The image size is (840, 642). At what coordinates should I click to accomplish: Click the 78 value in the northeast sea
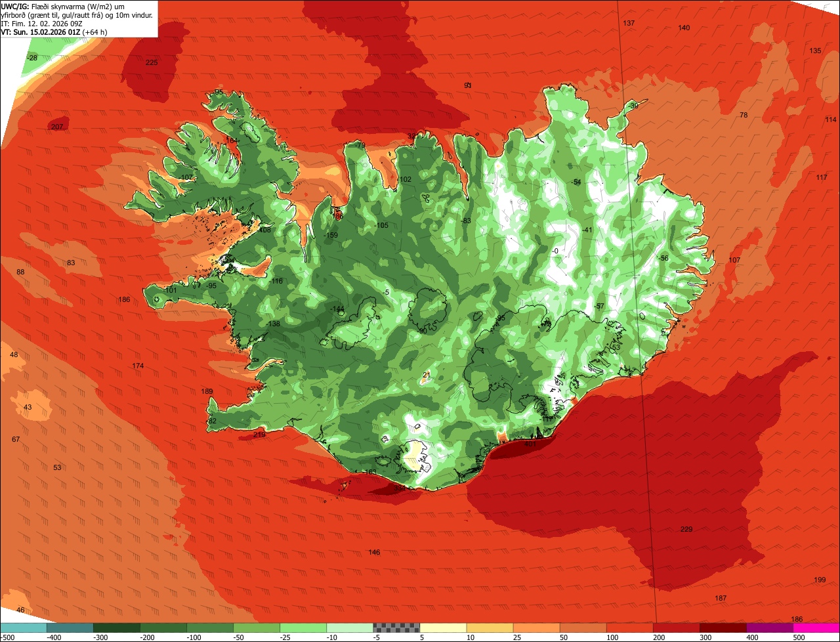point(744,115)
